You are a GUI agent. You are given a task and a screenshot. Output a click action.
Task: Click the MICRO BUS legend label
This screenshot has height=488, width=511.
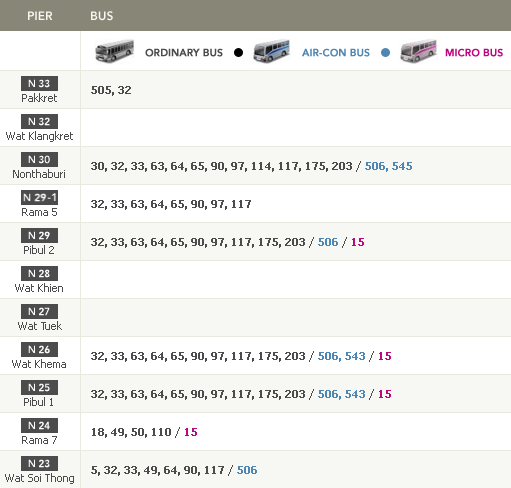[474, 53]
